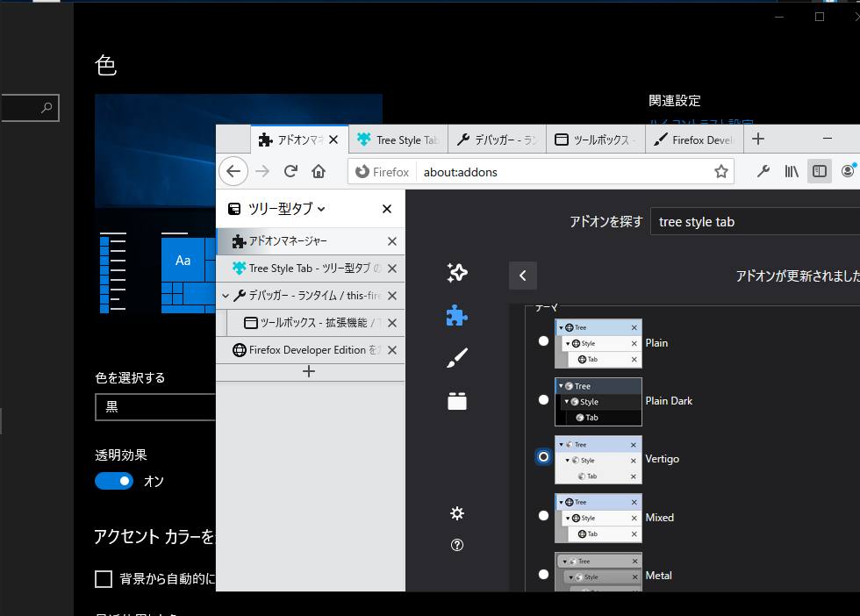Screen dimensions: 860x616
Task: Open Extensions puzzle category
Action: pyautogui.click(x=457, y=315)
